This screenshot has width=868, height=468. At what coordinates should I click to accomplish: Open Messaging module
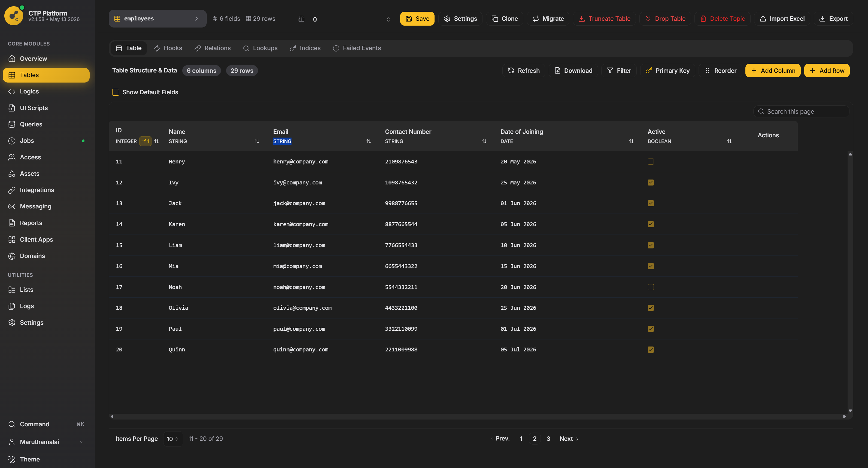pos(46,206)
